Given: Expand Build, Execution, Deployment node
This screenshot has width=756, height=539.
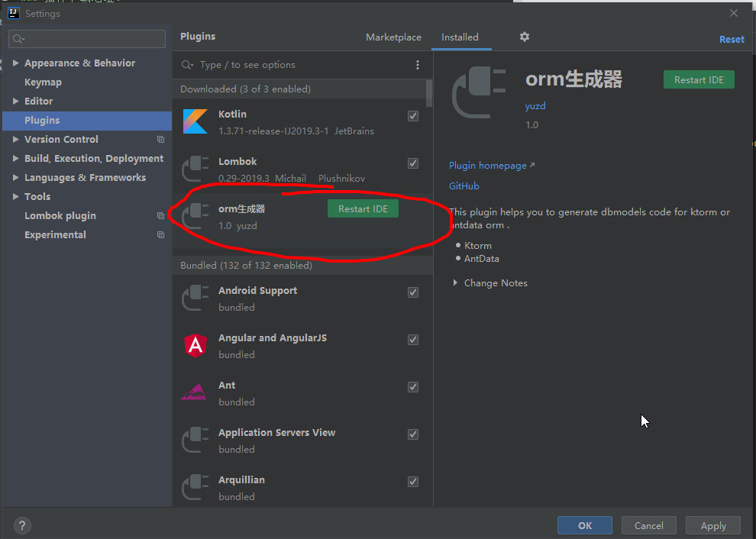Looking at the screenshot, I should pyautogui.click(x=15, y=158).
